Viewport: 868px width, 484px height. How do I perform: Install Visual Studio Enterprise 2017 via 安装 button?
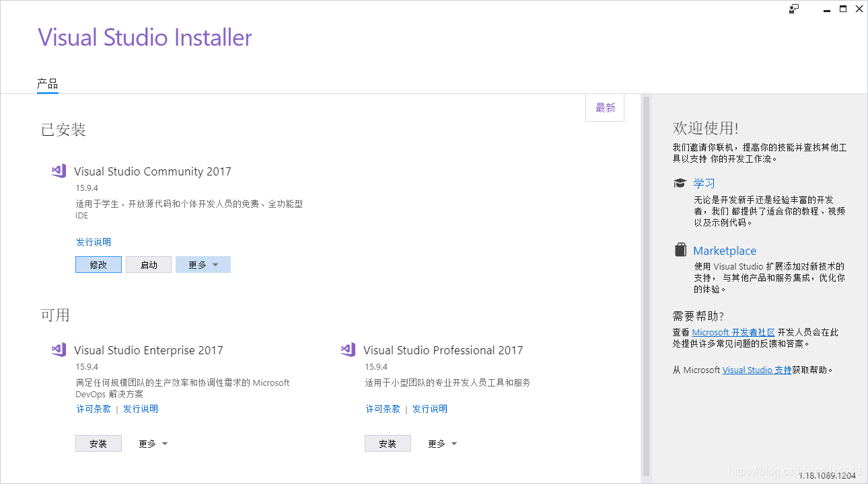point(98,443)
